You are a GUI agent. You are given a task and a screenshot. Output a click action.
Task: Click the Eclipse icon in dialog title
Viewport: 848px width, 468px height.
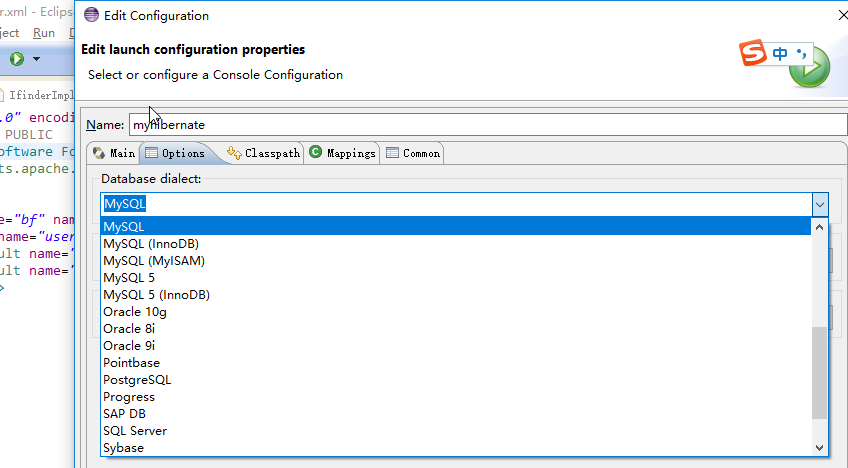pyautogui.click(x=91, y=15)
